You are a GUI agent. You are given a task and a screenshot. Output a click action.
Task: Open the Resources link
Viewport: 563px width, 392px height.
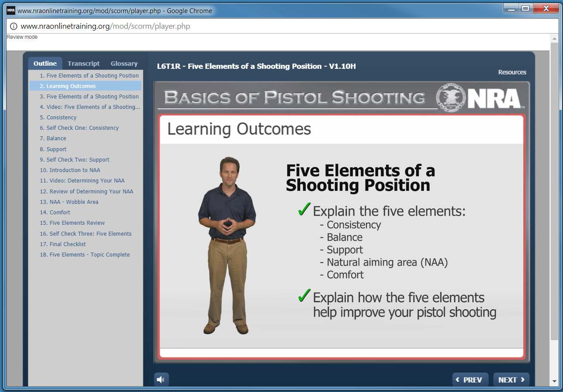pyautogui.click(x=512, y=72)
